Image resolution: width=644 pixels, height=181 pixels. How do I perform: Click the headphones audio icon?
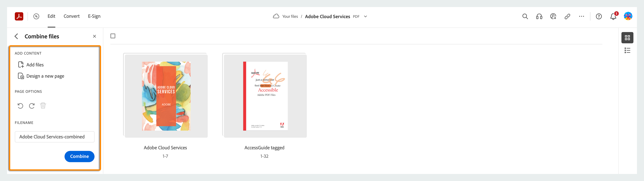coord(539,17)
